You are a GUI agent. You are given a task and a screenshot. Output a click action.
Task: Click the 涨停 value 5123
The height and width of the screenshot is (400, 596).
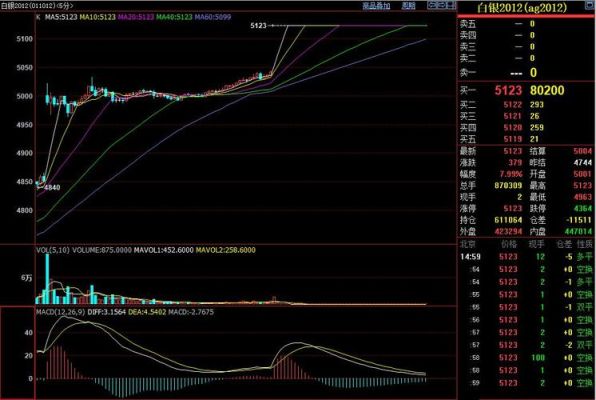(512, 208)
